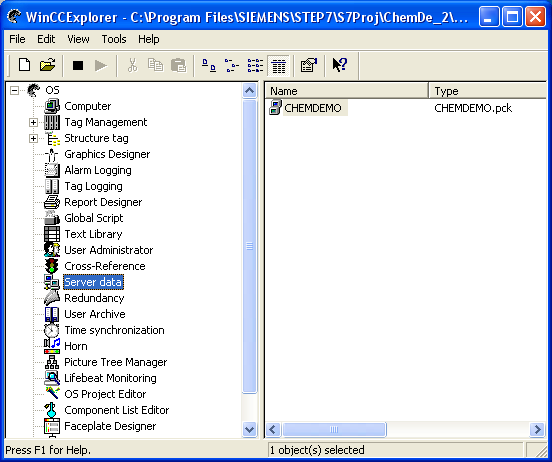Select Tag Logging in the tree
The height and width of the screenshot is (462, 552).
pyautogui.click(x=93, y=186)
